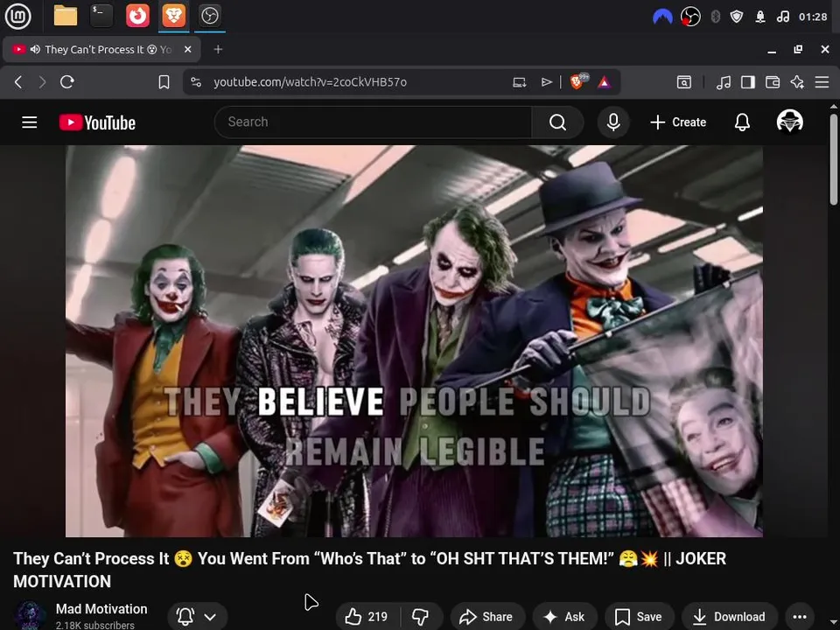The height and width of the screenshot is (630, 840).
Task: Search with voice microphone button
Action: point(613,122)
